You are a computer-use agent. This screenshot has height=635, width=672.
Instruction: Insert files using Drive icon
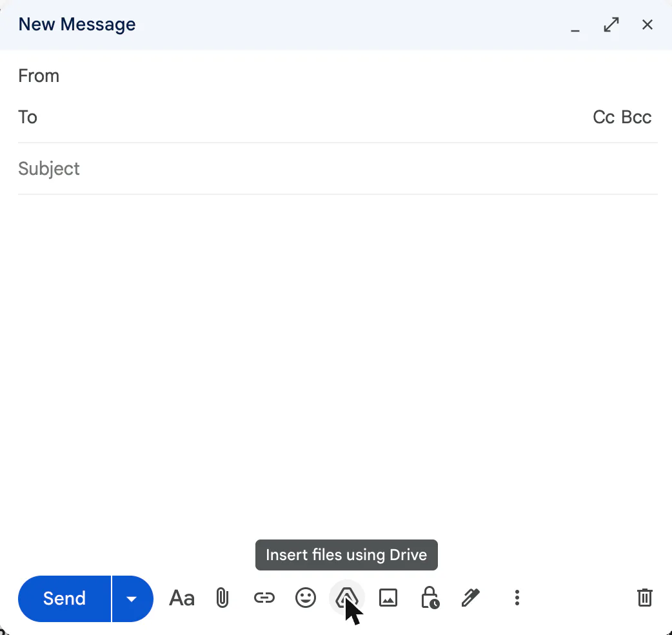tap(347, 598)
